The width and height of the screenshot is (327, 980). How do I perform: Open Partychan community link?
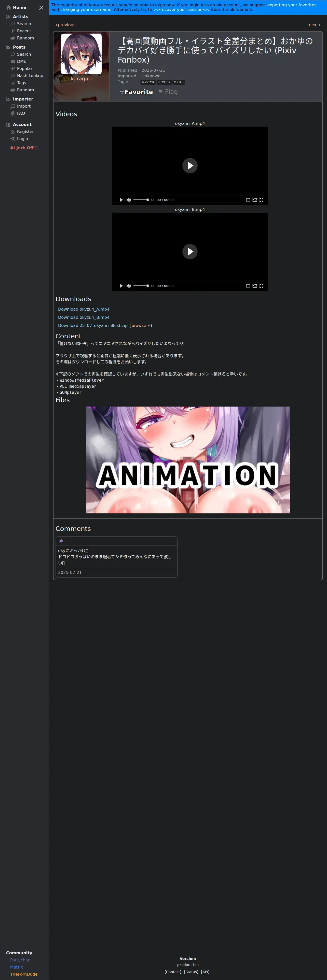coord(20,960)
